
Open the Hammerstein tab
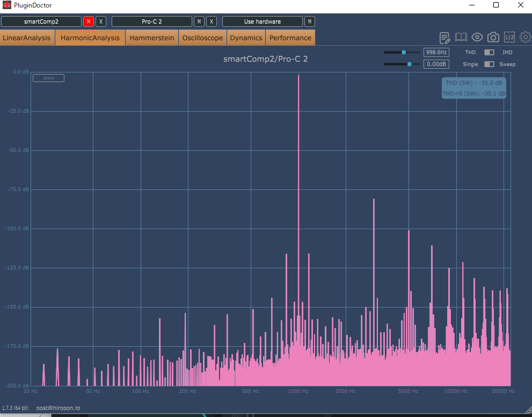(152, 38)
